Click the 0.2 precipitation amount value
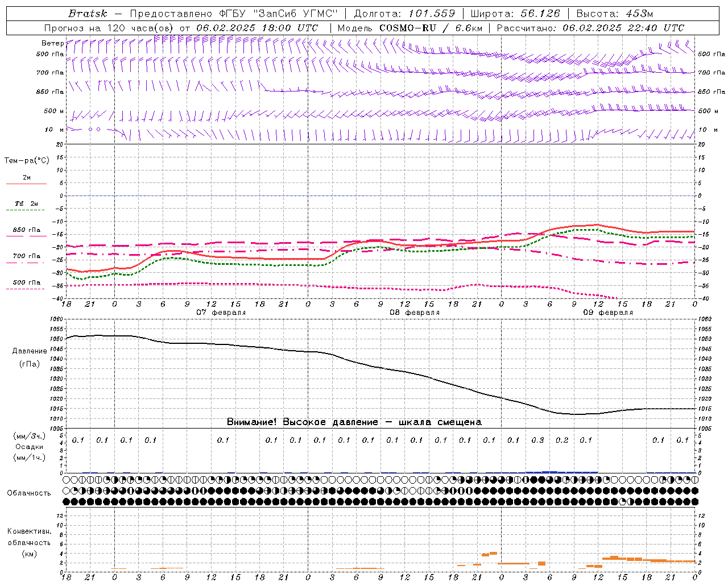 [562, 440]
